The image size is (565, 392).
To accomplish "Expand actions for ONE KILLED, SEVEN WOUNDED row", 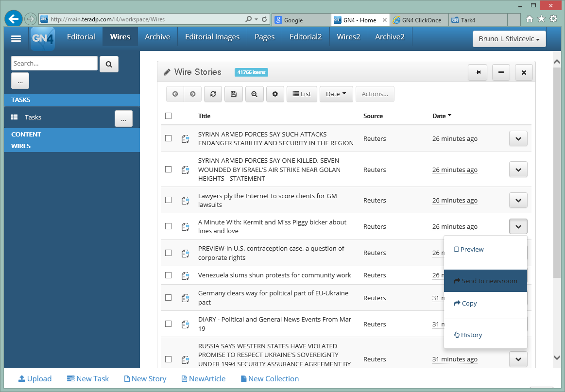I will coord(518,170).
